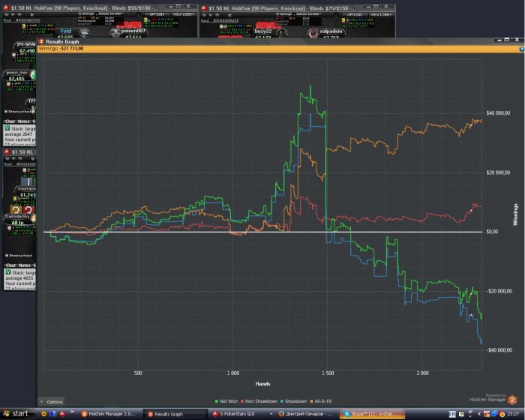Click VIEW LOBBY on second poker table

pyautogui.click(x=381, y=14)
